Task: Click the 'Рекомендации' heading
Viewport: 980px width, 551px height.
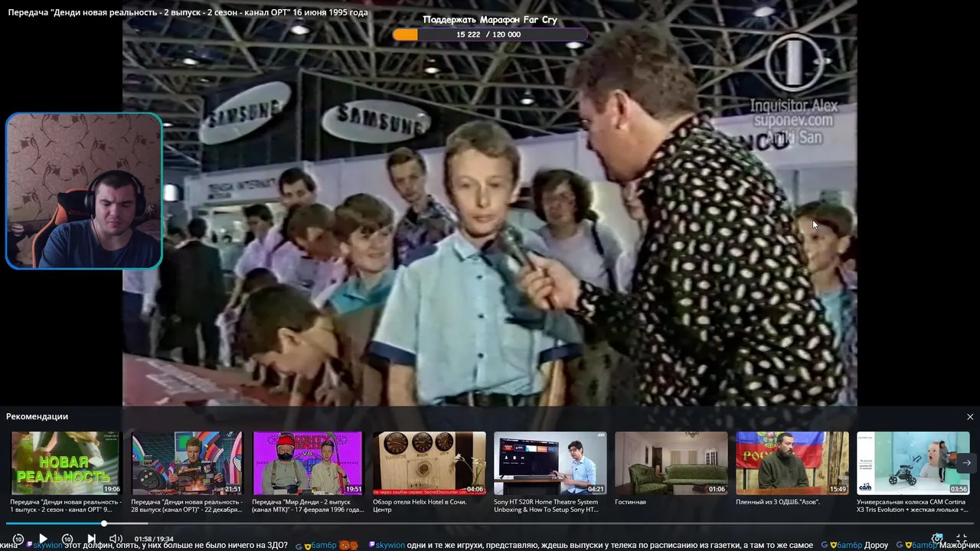Action: (37, 416)
